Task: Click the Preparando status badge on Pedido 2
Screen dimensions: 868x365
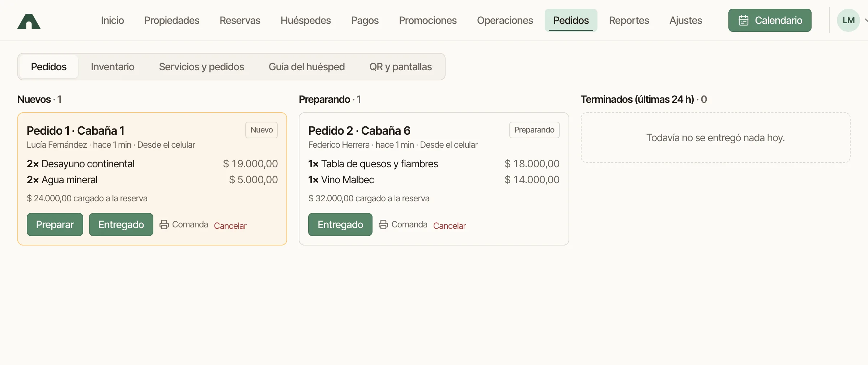Action: click(534, 130)
